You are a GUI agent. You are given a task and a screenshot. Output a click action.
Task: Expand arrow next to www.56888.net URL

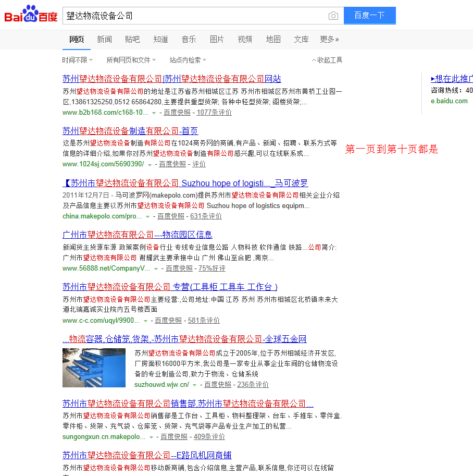[x=156, y=269]
